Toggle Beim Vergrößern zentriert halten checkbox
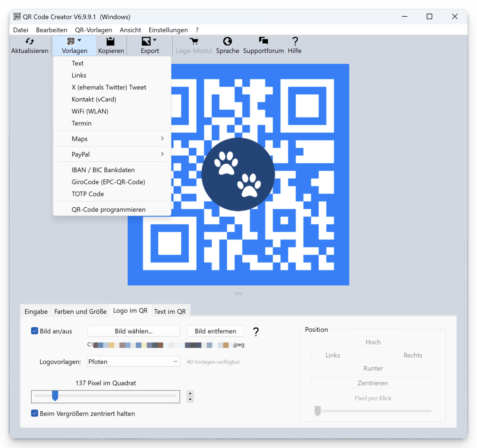The image size is (477, 448). pyautogui.click(x=35, y=413)
